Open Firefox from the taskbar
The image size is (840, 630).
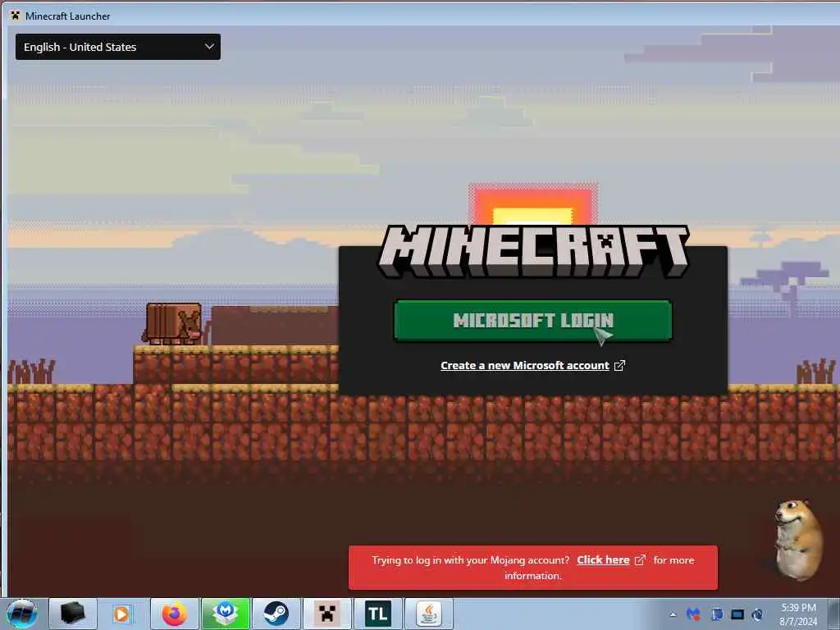pos(175,614)
